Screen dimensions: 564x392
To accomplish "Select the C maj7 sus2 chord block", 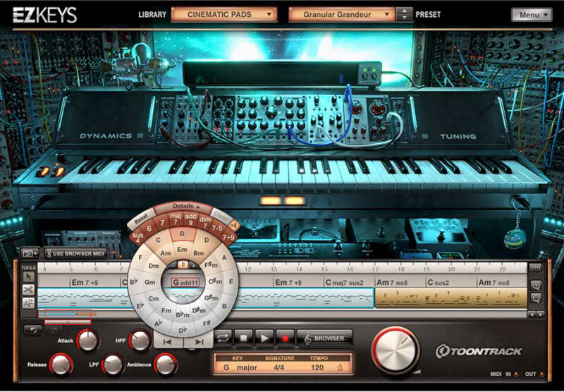I will tap(349, 282).
